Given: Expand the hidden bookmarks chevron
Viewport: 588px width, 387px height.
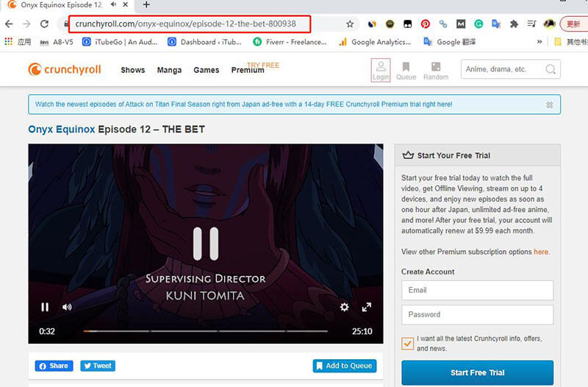Looking at the screenshot, I should click(539, 42).
